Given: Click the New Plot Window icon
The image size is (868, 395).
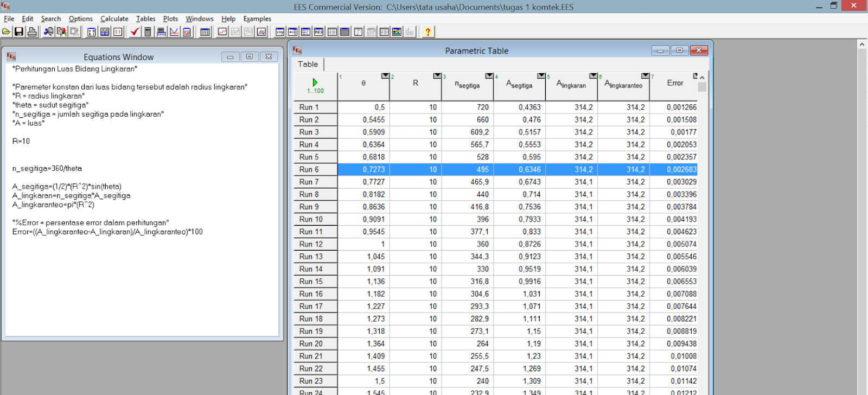Looking at the screenshot, I should [x=222, y=32].
